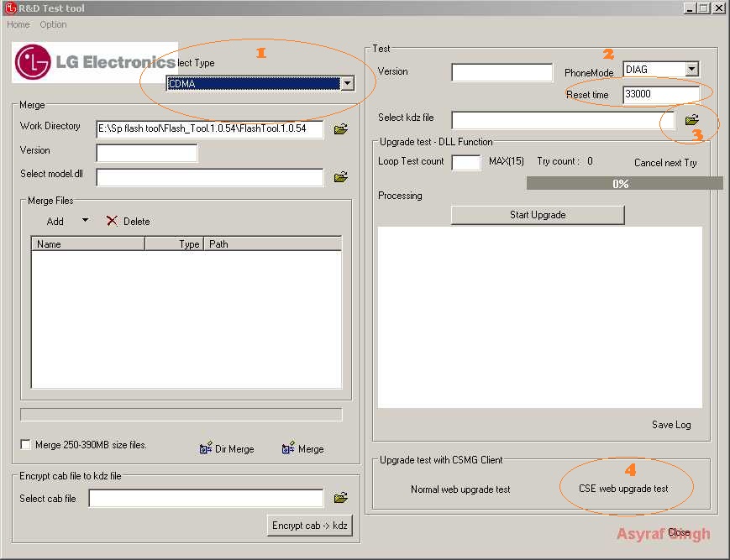Click the Save Log button
Screen dimensions: 730x560
tap(671, 425)
